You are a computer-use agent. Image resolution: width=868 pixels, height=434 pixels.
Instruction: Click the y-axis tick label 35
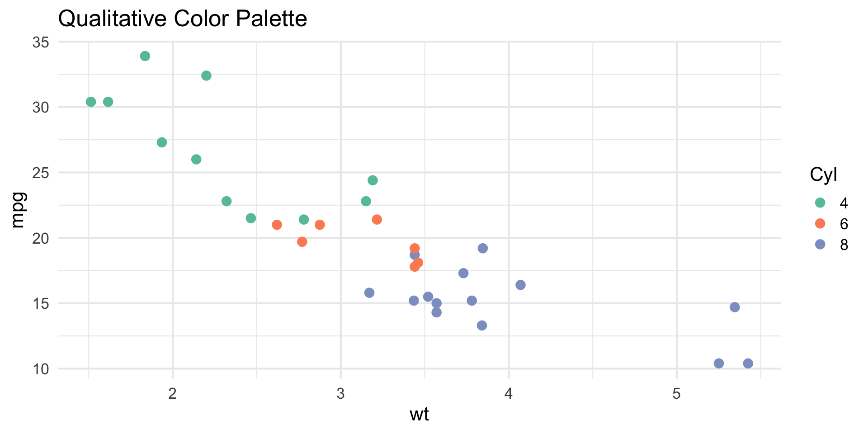(x=40, y=42)
